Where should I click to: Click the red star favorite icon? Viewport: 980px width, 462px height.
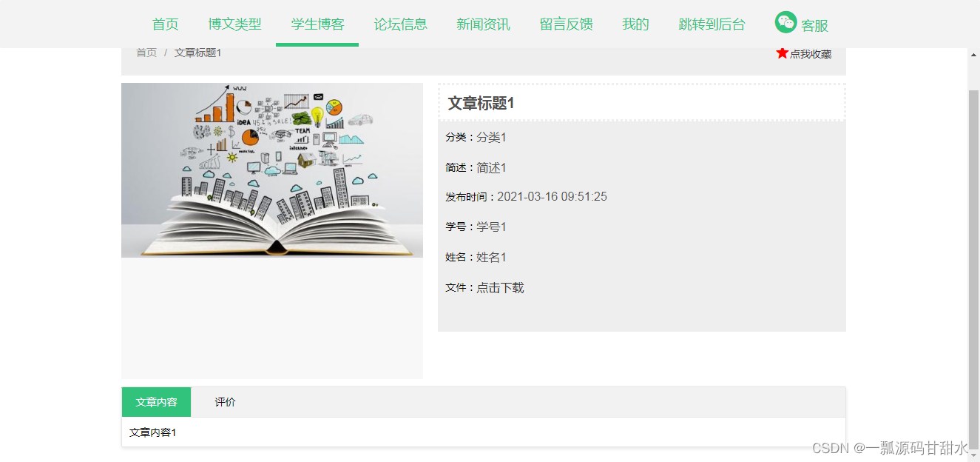point(783,53)
